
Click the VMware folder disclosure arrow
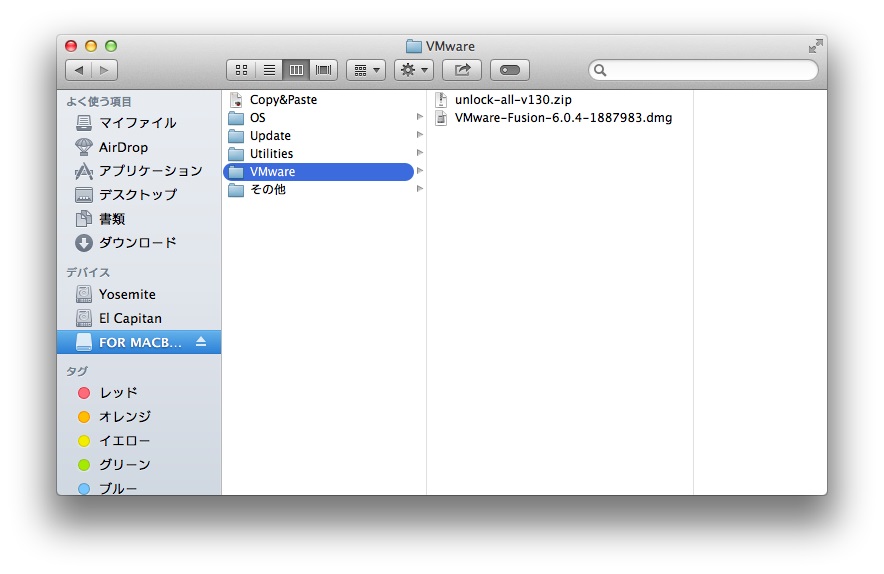coord(419,171)
